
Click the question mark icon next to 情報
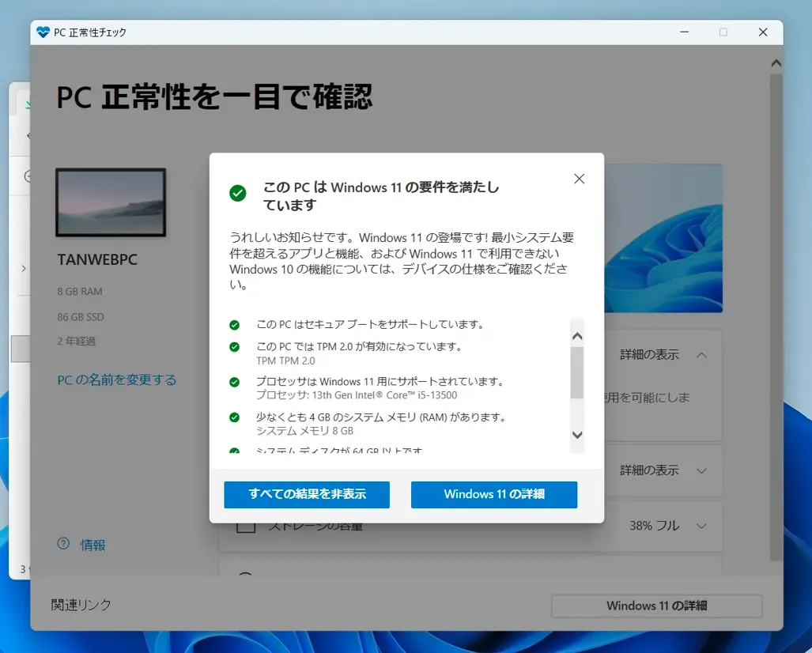pos(63,544)
